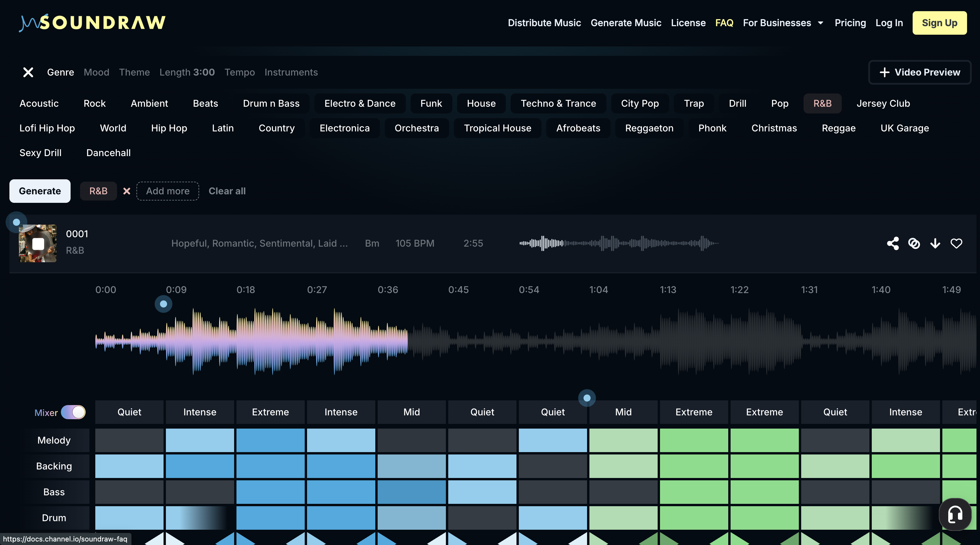The height and width of the screenshot is (545, 980).
Task: Switch to the Mood tab
Action: pyautogui.click(x=96, y=72)
